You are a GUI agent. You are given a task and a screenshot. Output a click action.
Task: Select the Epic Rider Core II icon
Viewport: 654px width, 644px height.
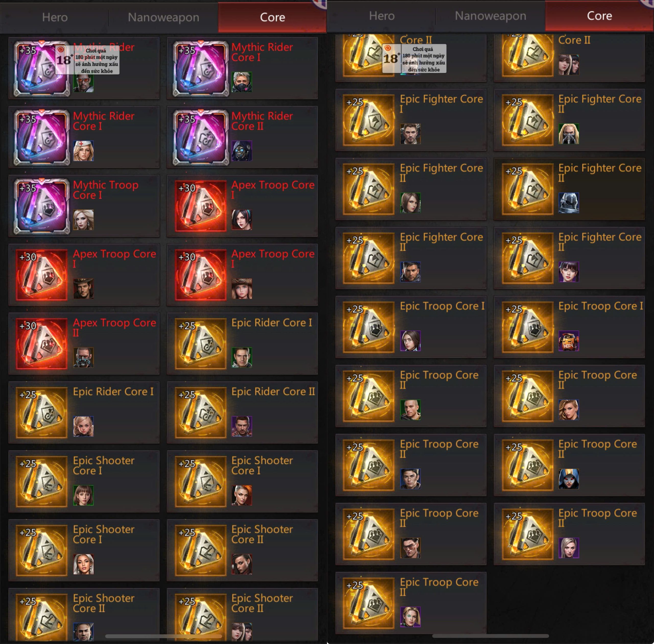201,413
